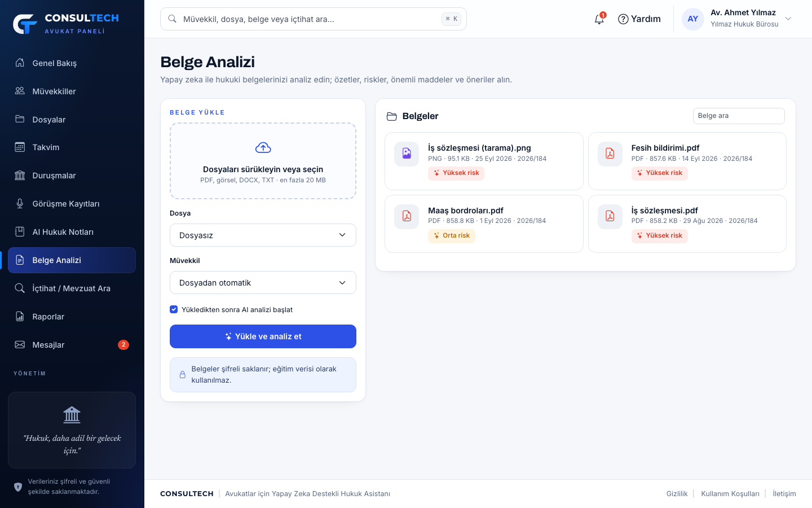Click the search magnifier icon in top bar
The image size is (812, 508).
pos(173,19)
